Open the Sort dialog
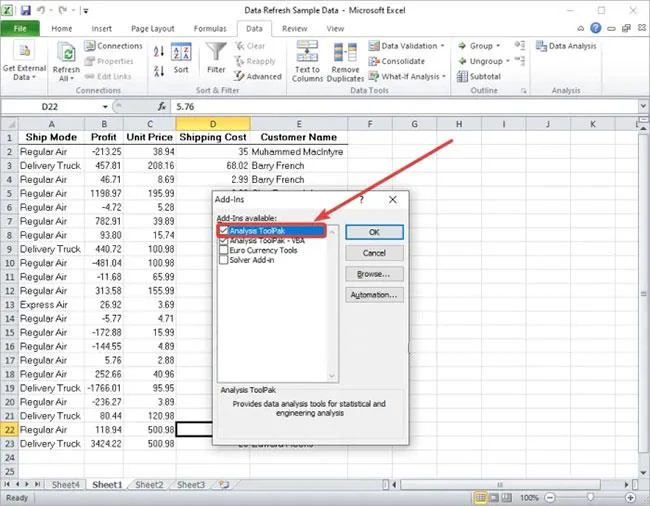Screen dimensions: 650x506 coord(181,58)
